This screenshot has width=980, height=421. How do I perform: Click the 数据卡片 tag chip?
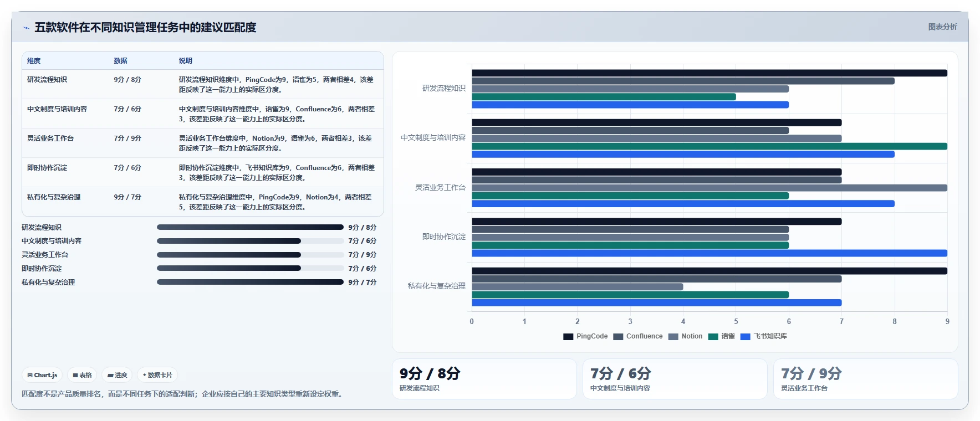tap(157, 375)
